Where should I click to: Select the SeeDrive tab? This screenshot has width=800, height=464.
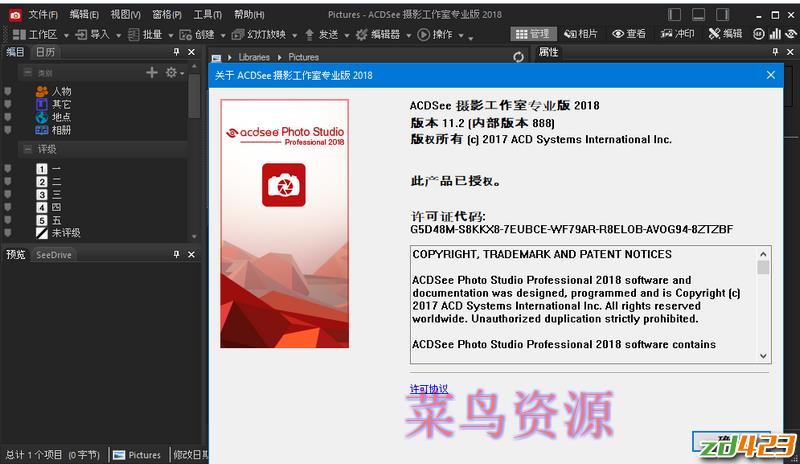click(x=54, y=255)
